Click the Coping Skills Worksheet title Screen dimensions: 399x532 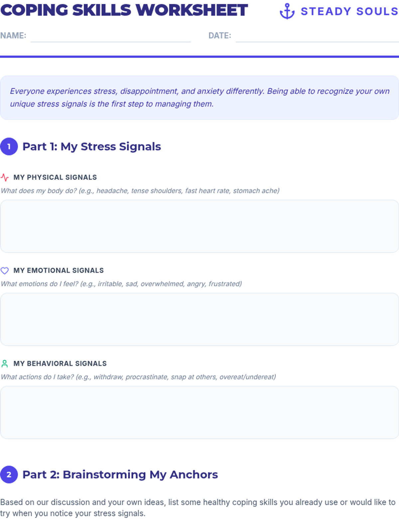coord(124,10)
